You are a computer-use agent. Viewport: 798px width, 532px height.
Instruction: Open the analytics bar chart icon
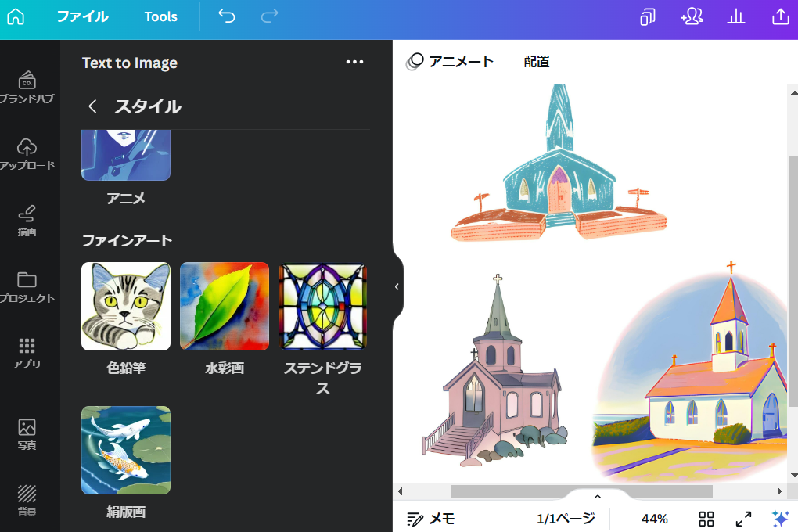click(736, 16)
